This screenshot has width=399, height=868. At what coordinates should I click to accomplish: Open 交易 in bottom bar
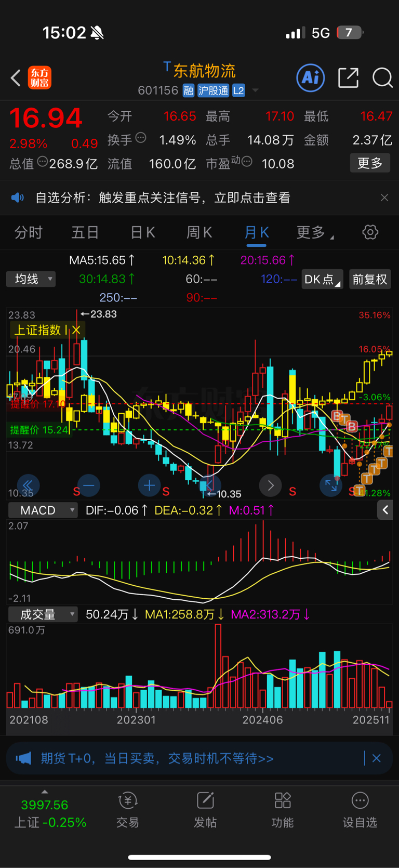(128, 810)
